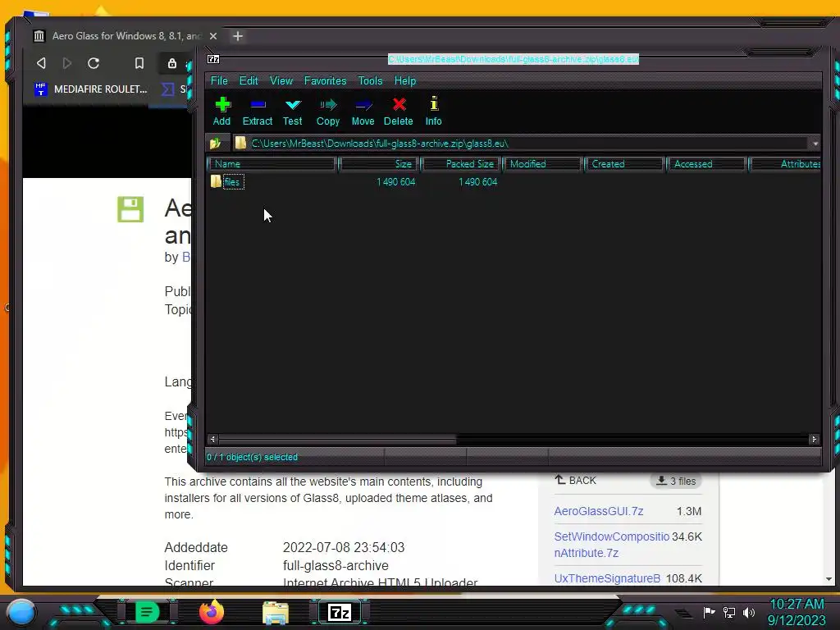Open the Edit menu

point(249,80)
